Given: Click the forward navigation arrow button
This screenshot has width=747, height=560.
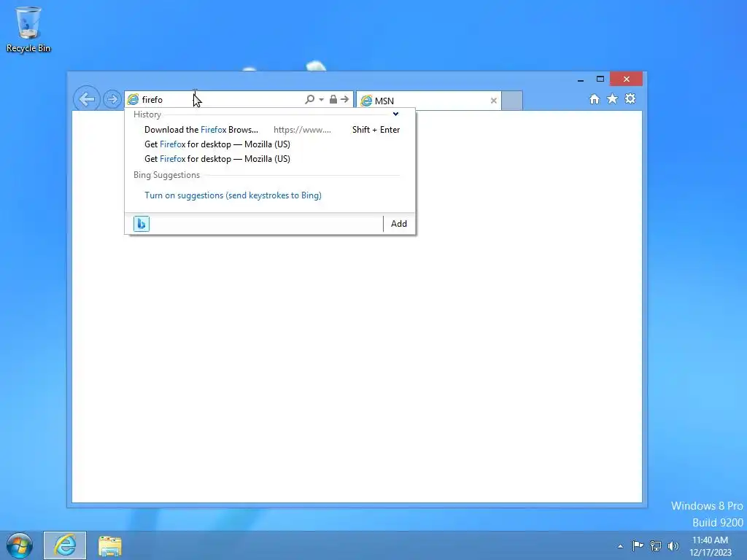Looking at the screenshot, I should [112, 99].
